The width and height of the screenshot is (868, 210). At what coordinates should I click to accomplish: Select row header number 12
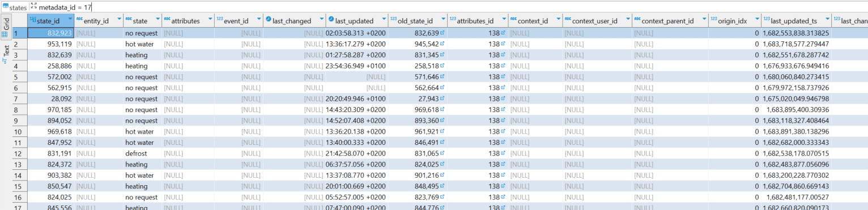(x=20, y=154)
